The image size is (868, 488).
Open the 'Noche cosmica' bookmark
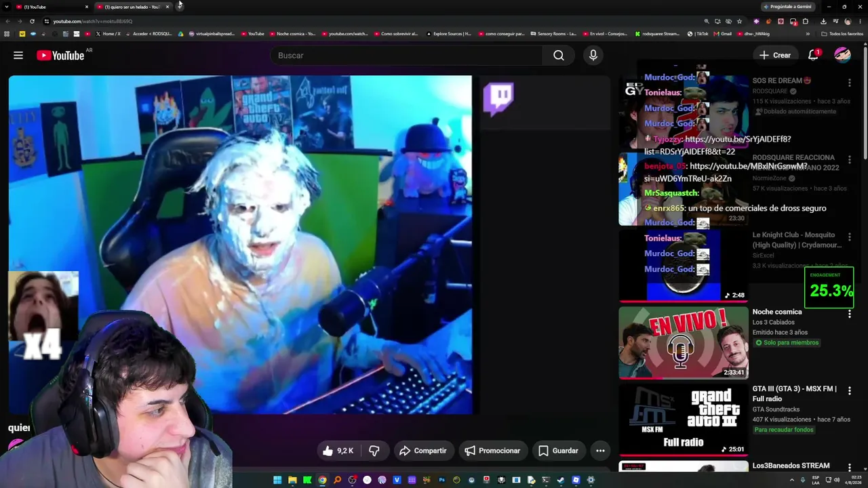pyautogui.click(x=293, y=34)
